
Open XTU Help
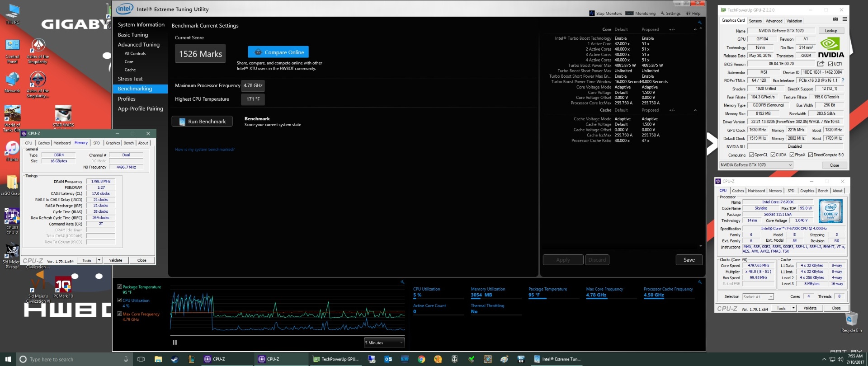[x=693, y=13]
